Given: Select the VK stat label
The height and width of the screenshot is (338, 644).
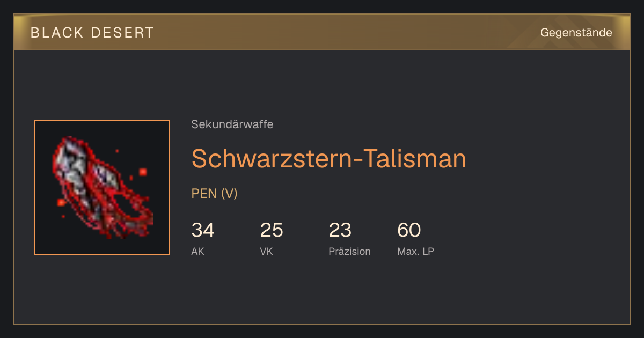Looking at the screenshot, I should pos(266,251).
